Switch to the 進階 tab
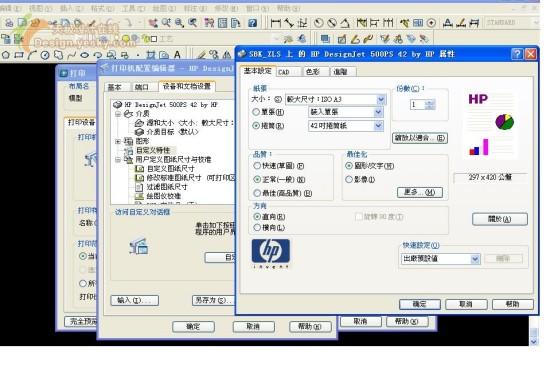Viewport: 550px width, 385px height. click(x=343, y=72)
